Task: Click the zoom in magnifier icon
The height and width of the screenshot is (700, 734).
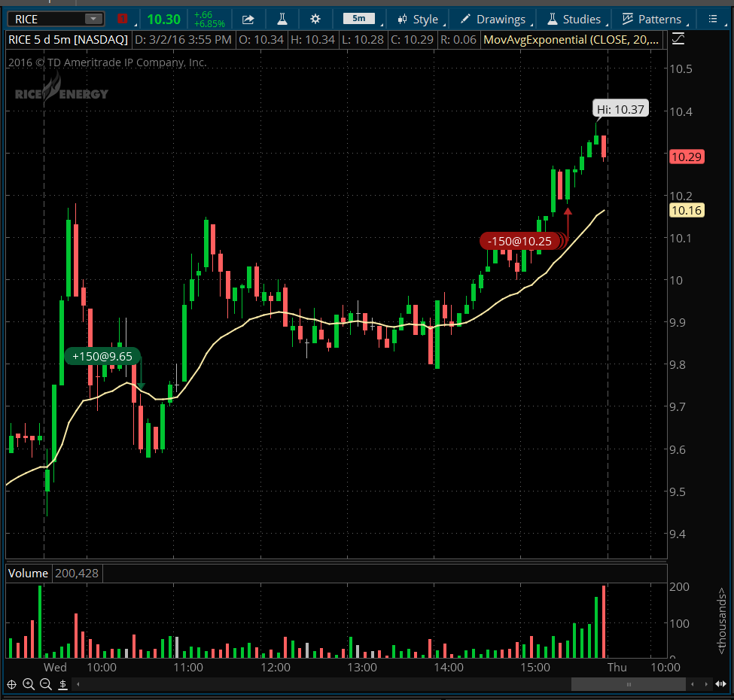Action: click(x=29, y=684)
